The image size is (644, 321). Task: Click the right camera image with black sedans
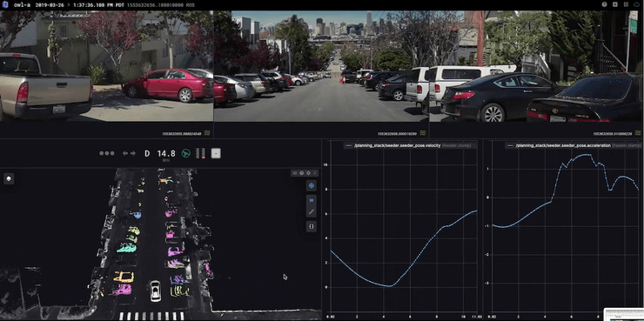(x=536, y=66)
